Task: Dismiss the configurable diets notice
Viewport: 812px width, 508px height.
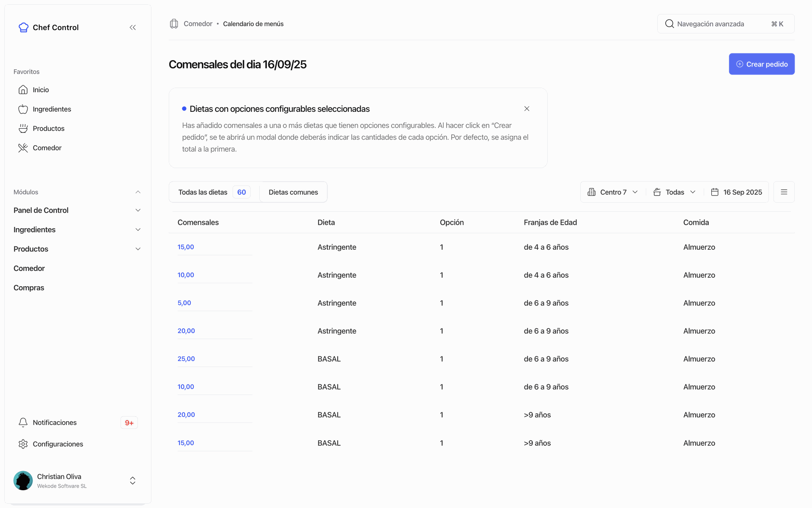Action: click(x=527, y=109)
